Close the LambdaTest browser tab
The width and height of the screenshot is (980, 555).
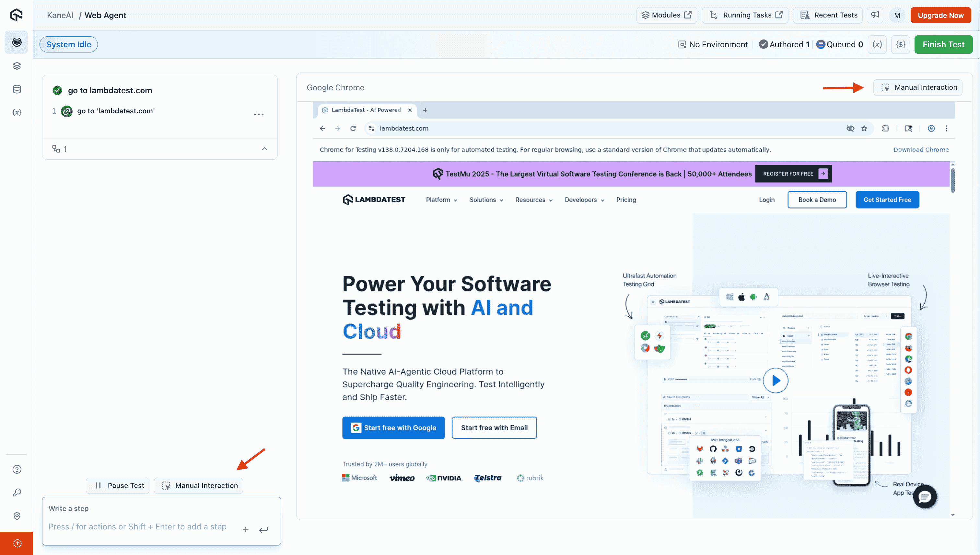pyautogui.click(x=410, y=110)
